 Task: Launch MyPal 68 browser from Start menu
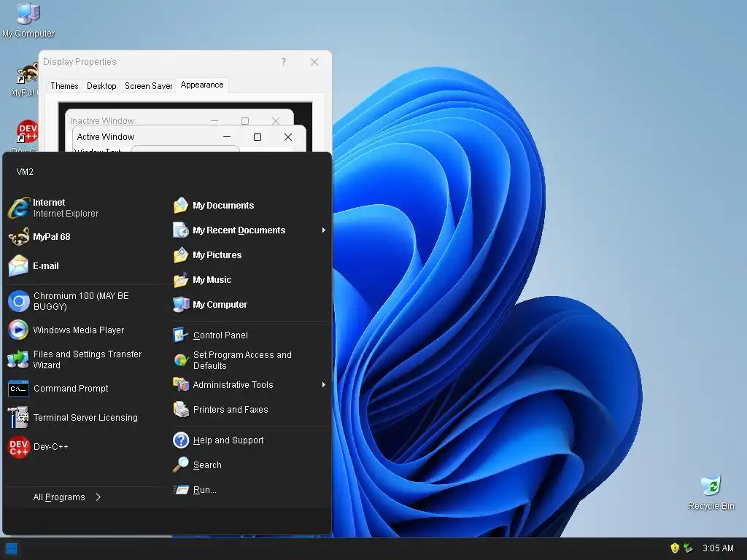85,237
